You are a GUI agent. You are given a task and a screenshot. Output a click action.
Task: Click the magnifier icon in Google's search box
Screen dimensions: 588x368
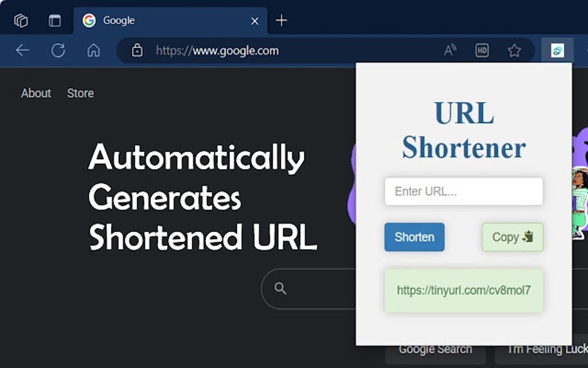tap(281, 288)
